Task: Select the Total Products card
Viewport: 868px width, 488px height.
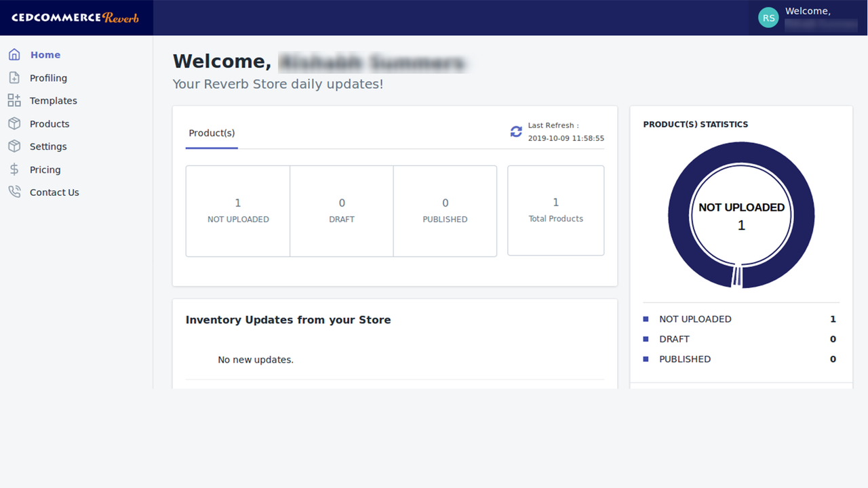Action: point(555,210)
